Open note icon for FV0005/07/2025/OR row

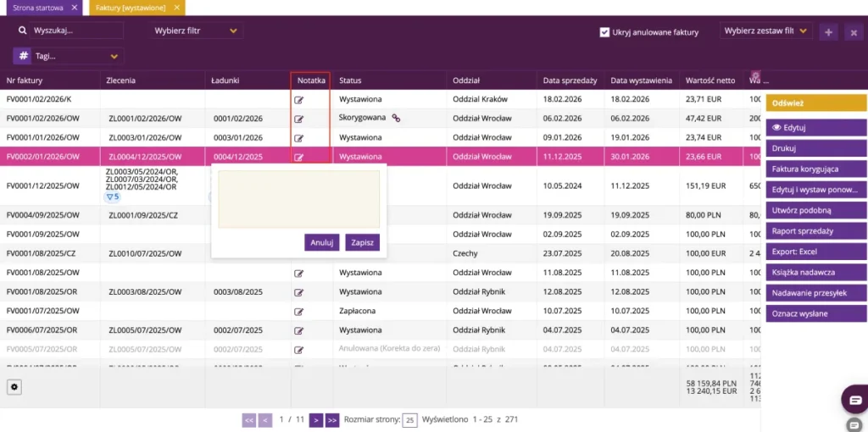[x=299, y=350]
